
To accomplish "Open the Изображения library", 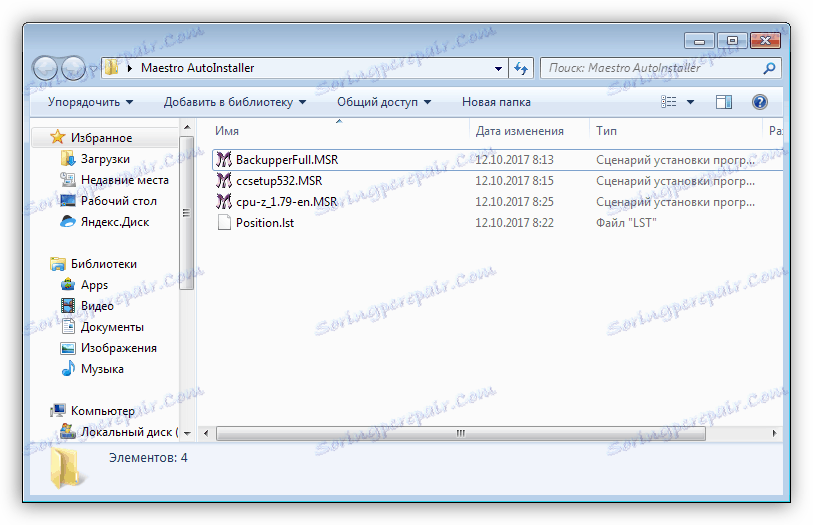I will [x=119, y=348].
